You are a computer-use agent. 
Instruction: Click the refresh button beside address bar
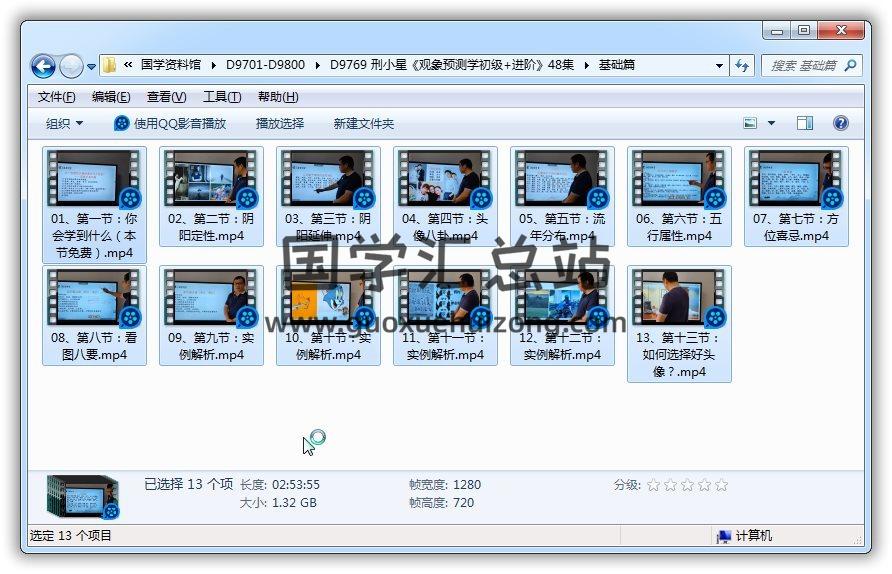point(742,66)
